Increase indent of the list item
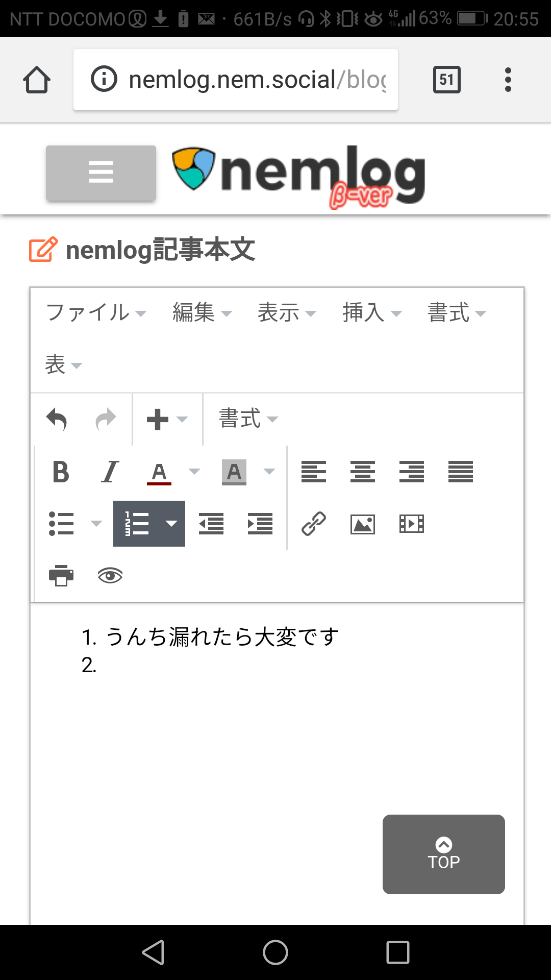This screenshot has width=551, height=980. click(x=260, y=524)
